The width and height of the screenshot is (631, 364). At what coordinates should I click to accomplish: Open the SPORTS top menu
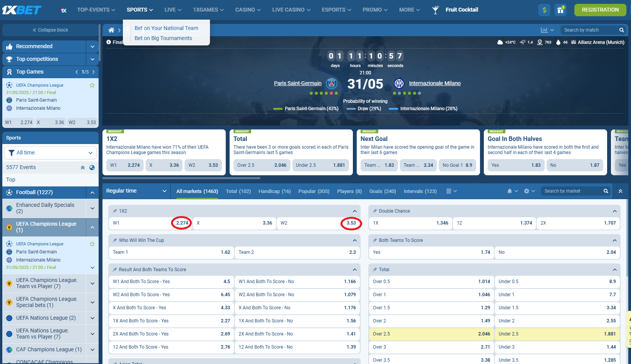pos(139,10)
